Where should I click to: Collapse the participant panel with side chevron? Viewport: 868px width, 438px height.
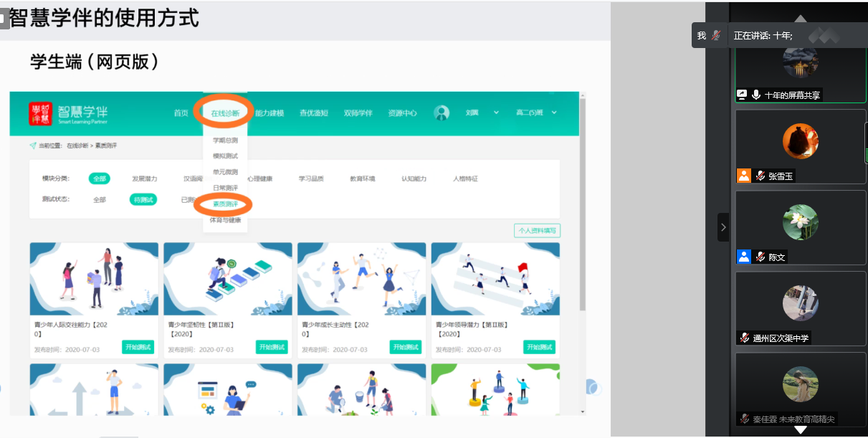[723, 227]
